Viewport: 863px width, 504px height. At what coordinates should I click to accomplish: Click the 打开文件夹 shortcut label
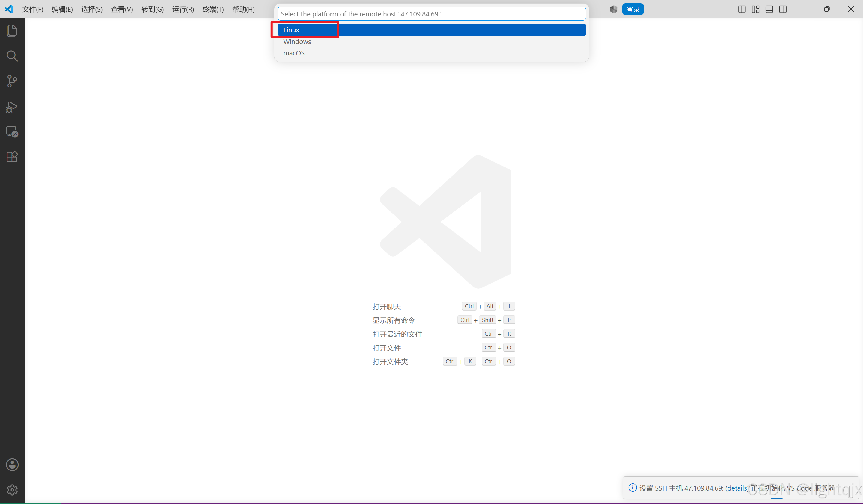point(390,362)
